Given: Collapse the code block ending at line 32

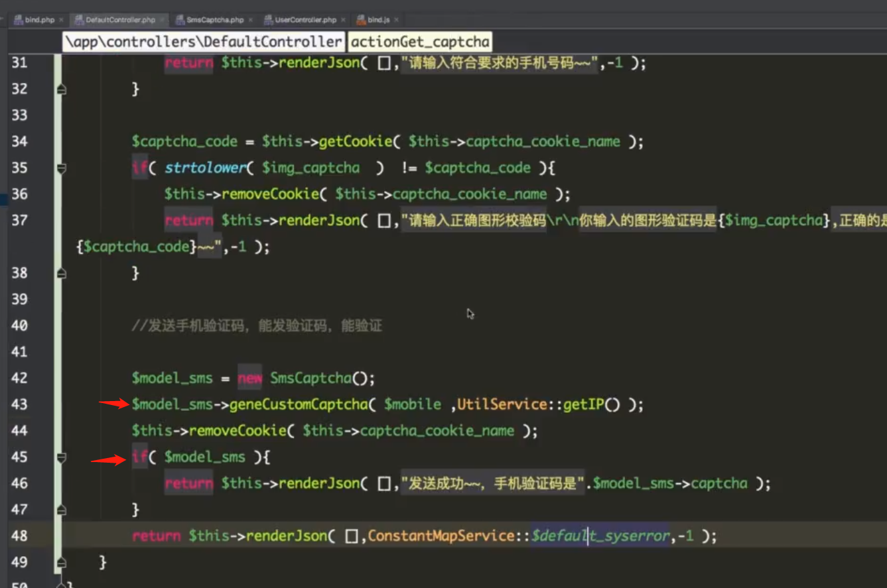Looking at the screenshot, I should (61, 89).
